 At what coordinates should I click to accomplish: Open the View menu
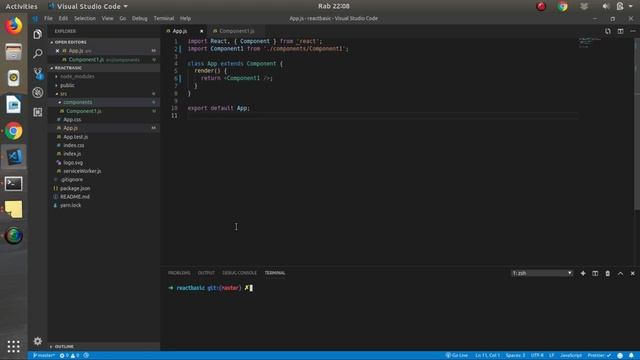tap(107, 18)
